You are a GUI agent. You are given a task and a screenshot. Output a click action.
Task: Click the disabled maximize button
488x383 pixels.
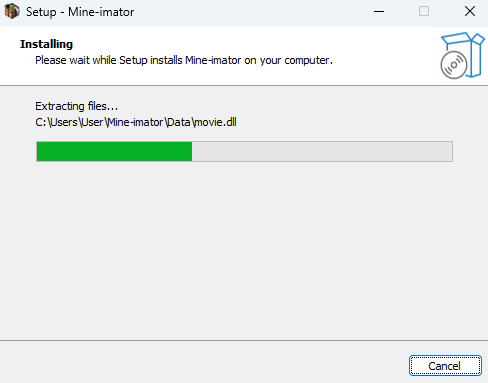click(424, 12)
